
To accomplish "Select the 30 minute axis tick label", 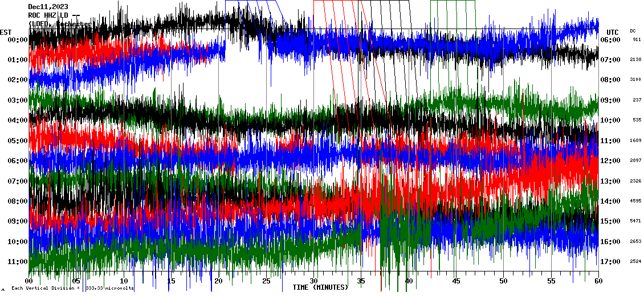I will (314, 281).
